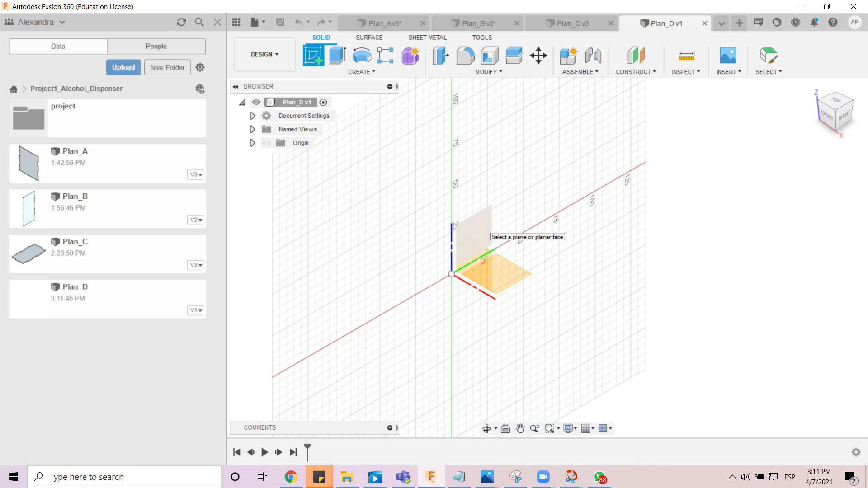Expand Document Settings tree node

point(252,116)
